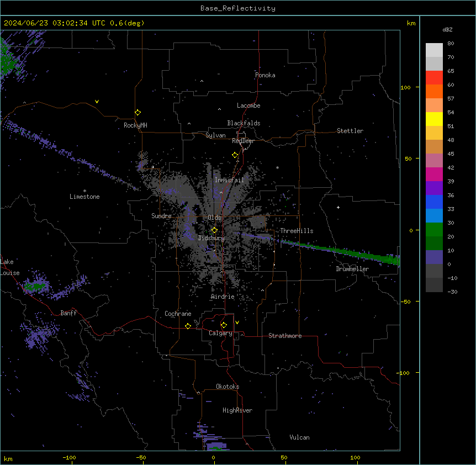Image resolution: width=476 pixels, height=465 pixels.
Task: Click the 45 value on the dBZ legend
Action: [x=451, y=154]
